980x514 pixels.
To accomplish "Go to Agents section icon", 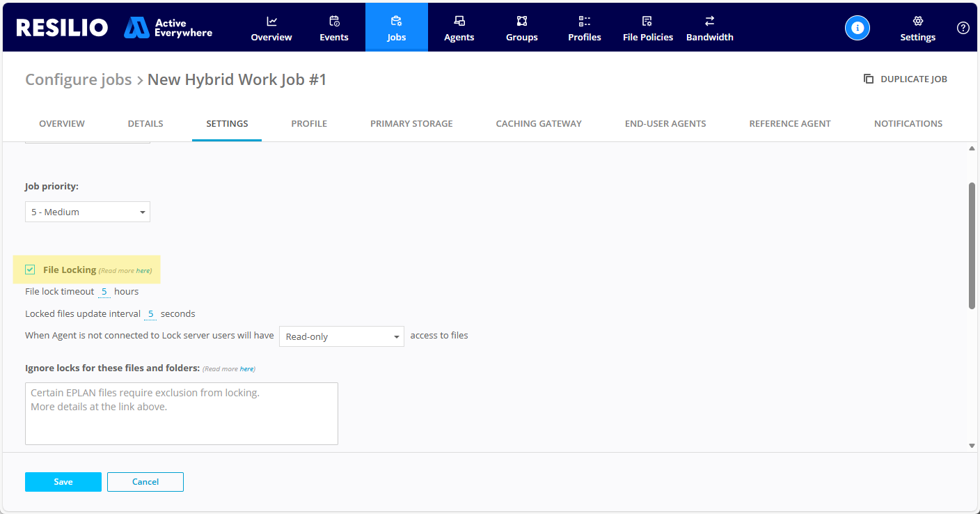I will [x=459, y=21].
